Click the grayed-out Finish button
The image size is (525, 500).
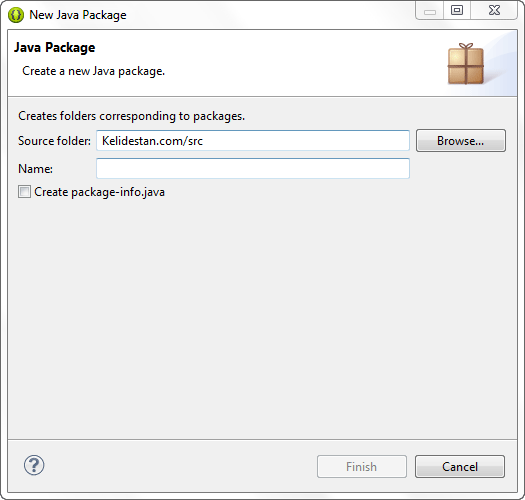[x=362, y=467]
